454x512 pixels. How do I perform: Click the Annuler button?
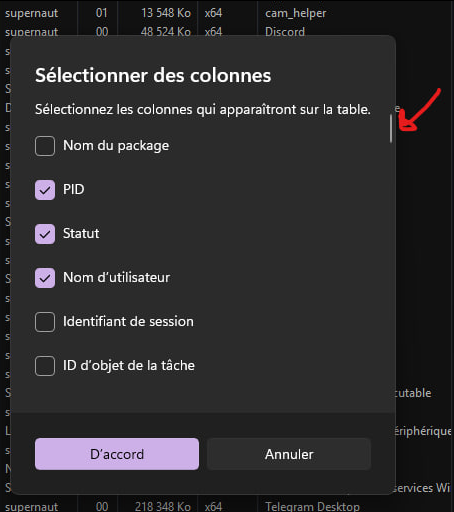(289, 454)
